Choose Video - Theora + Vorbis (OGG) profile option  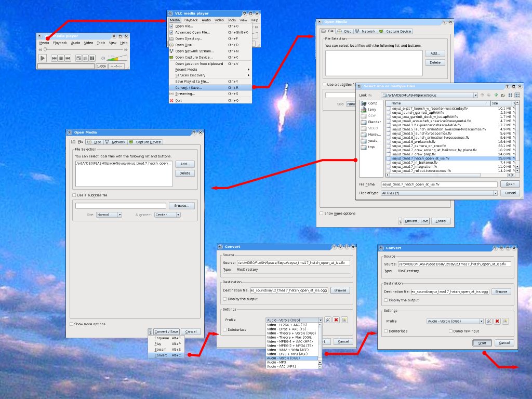pos(292,333)
